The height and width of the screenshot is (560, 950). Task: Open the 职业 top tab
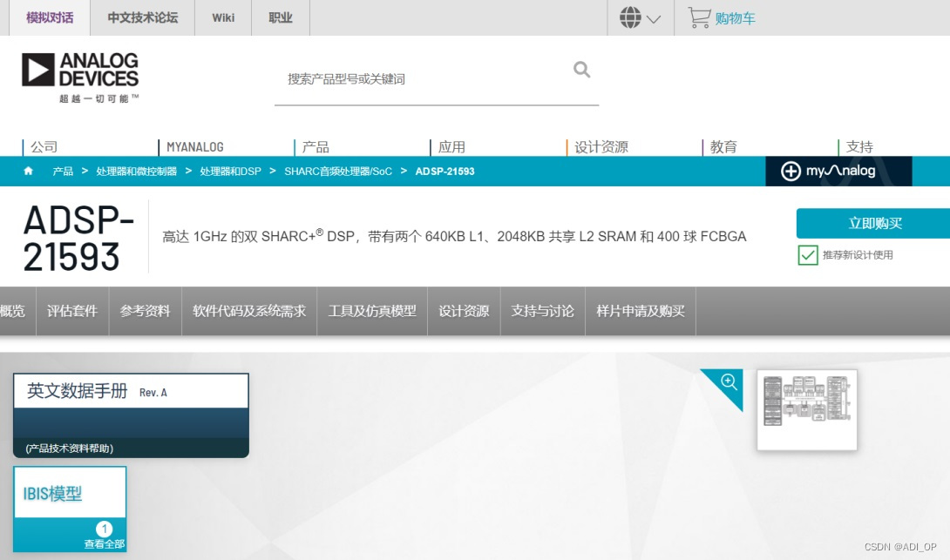(281, 17)
